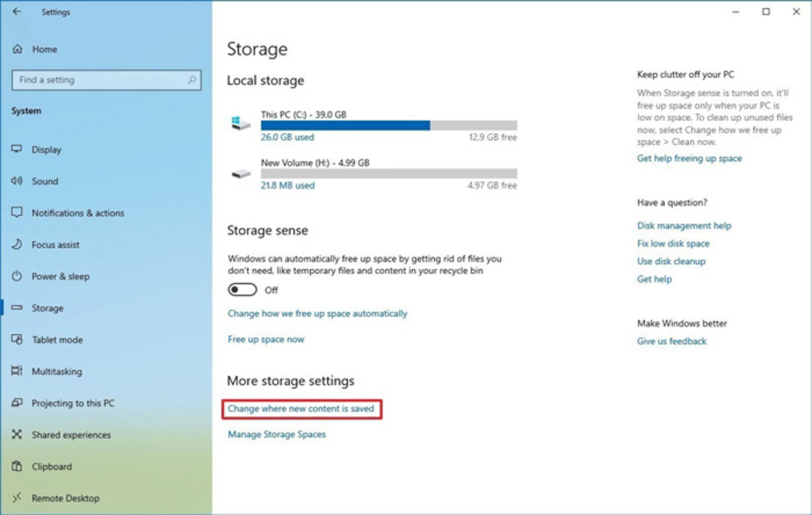Click the Focus assist moon icon

tap(17, 244)
